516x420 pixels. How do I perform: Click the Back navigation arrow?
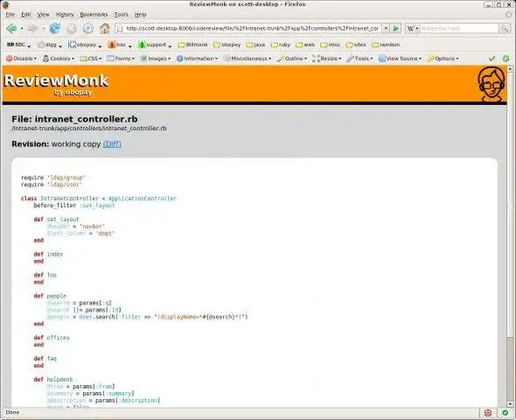pos(11,29)
